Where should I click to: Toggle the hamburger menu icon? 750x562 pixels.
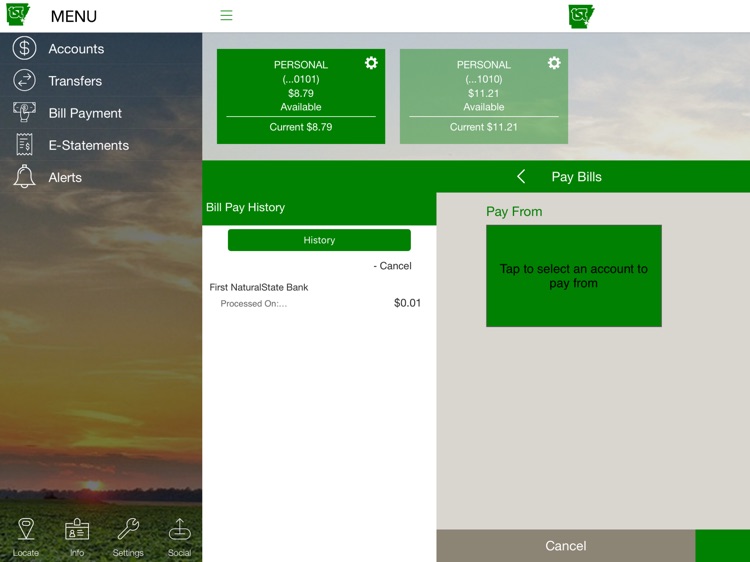coord(226,15)
